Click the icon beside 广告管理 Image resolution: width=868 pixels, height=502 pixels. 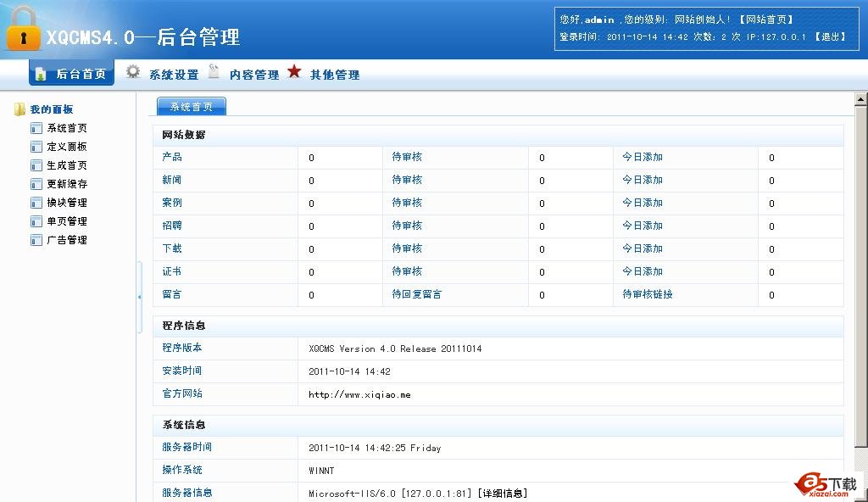[36, 240]
